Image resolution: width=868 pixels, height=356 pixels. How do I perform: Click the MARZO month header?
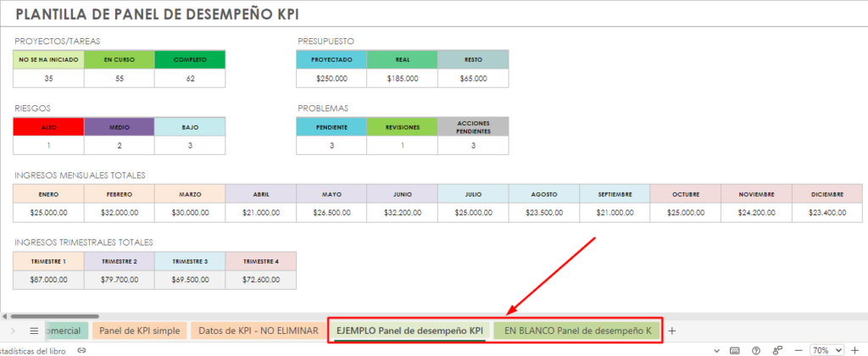pos(190,194)
